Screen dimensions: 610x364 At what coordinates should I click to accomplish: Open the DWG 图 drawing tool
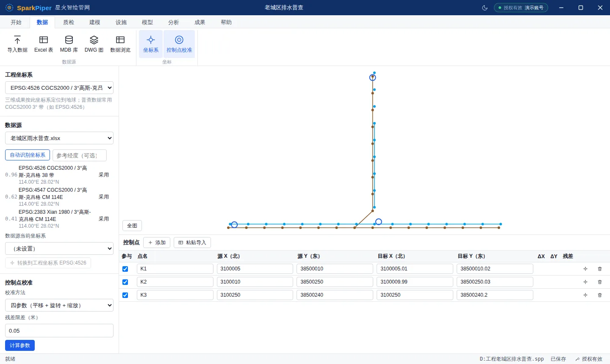coord(94,44)
